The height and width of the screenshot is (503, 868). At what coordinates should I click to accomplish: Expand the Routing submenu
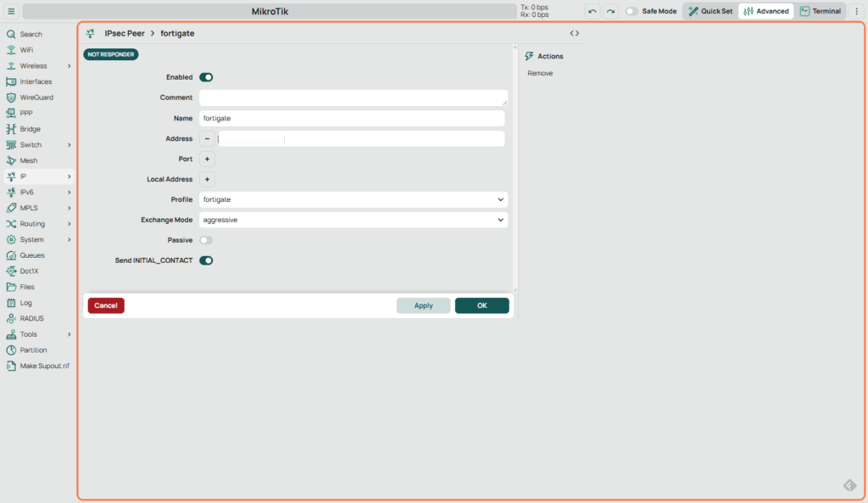[x=70, y=224]
